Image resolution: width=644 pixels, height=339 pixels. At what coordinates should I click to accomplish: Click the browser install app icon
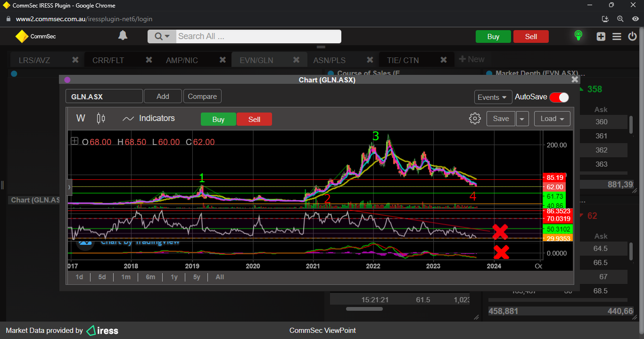pos(606,19)
